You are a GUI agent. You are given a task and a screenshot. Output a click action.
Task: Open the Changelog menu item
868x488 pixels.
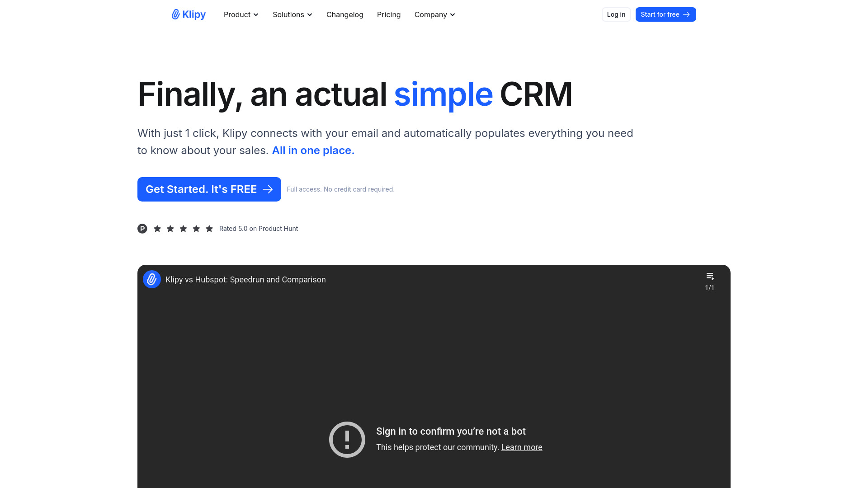click(345, 14)
